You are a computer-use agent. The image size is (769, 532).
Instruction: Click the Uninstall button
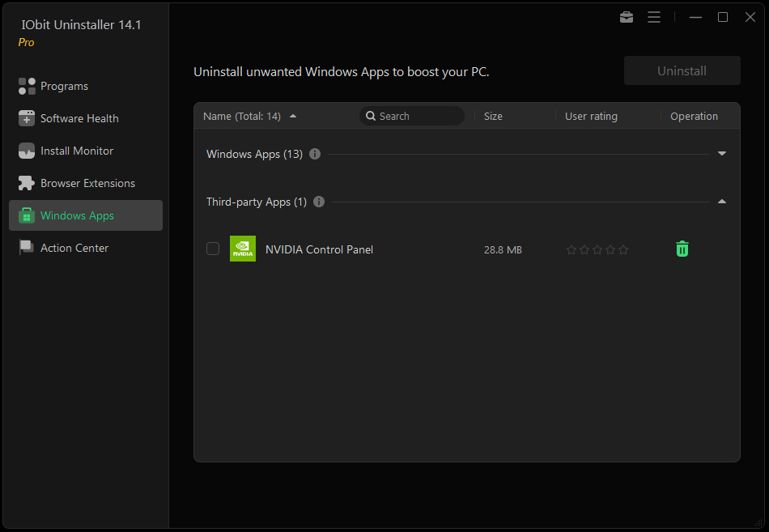coord(682,70)
